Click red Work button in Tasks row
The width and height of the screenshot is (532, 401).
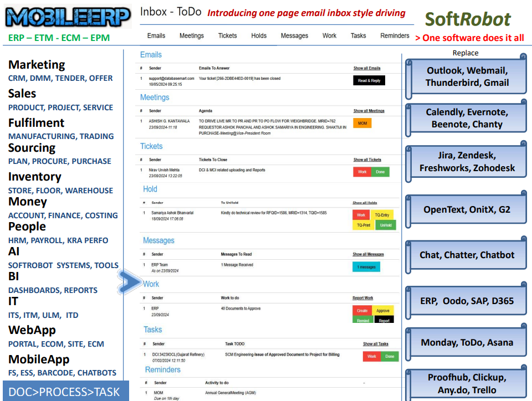[371, 356]
